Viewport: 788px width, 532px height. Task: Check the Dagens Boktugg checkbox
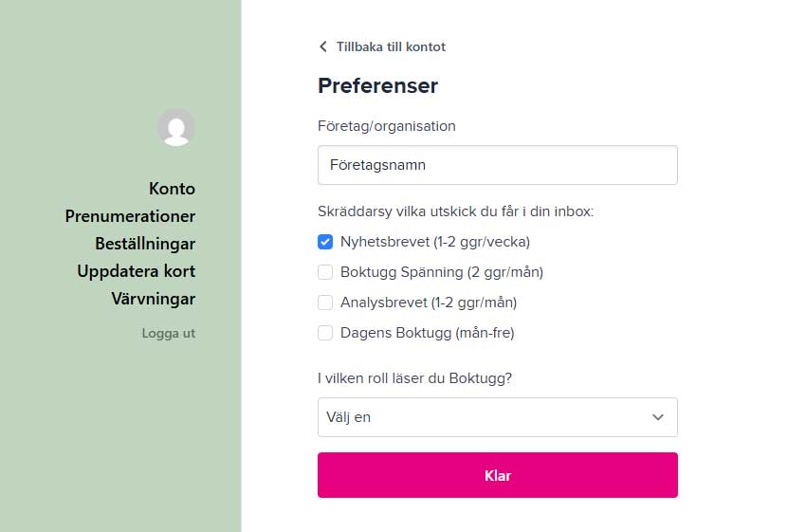coord(325,333)
